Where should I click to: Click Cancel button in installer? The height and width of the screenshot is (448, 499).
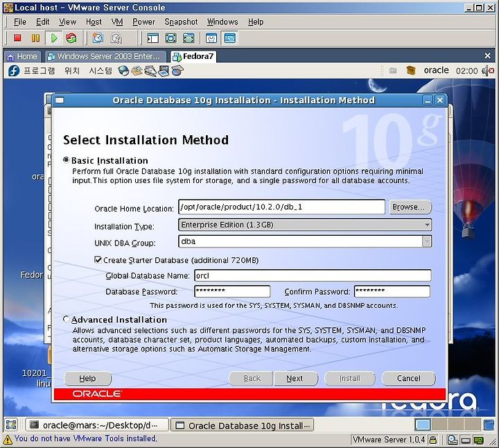click(409, 378)
